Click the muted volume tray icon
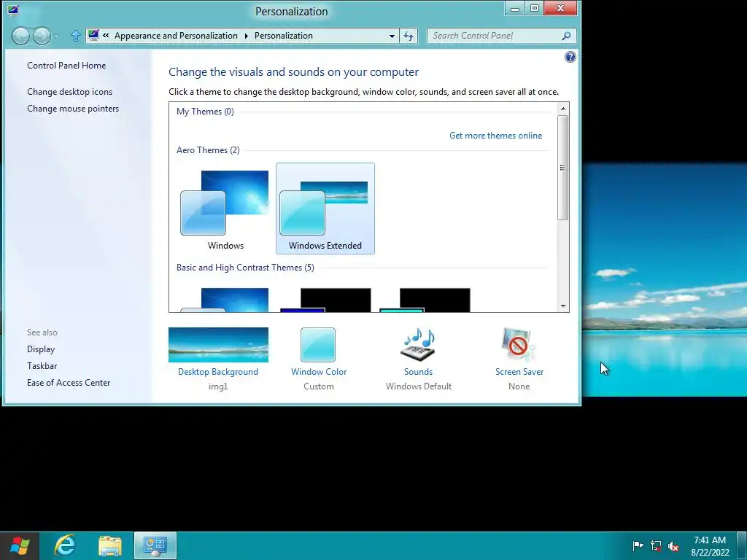Image resolution: width=747 pixels, height=560 pixels. (x=673, y=546)
